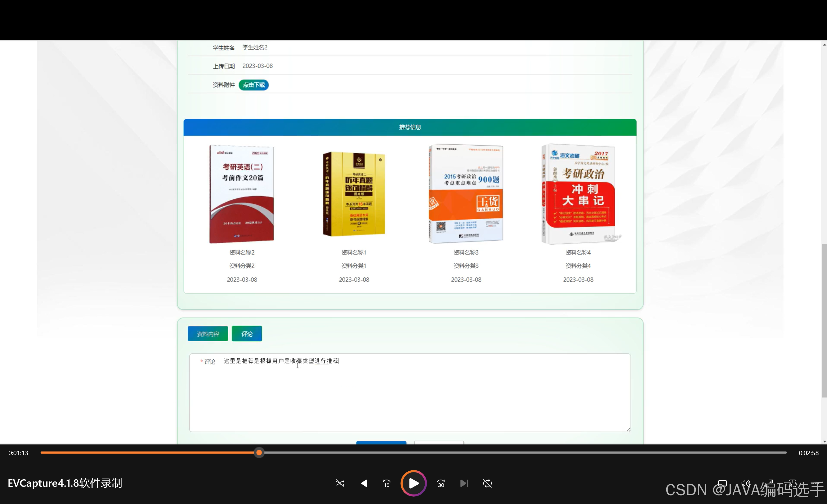Switch to mini player view

click(x=793, y=483)
